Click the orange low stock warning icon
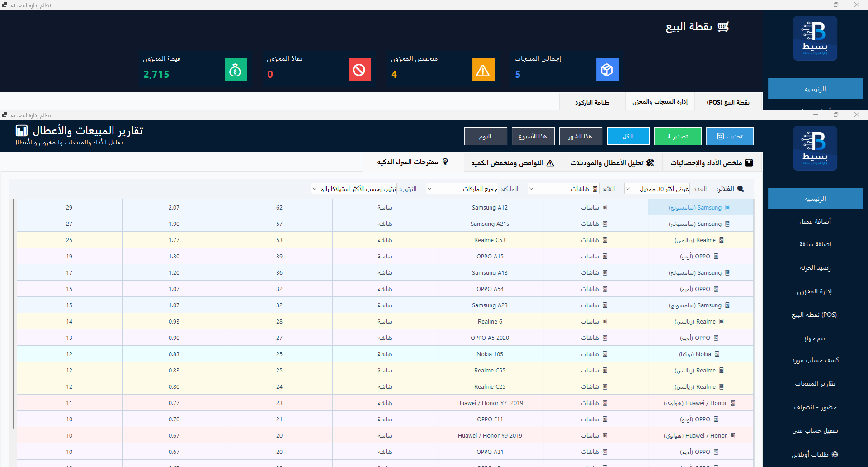The height and width of the screenshot is (467, 868). coord(483,69)
